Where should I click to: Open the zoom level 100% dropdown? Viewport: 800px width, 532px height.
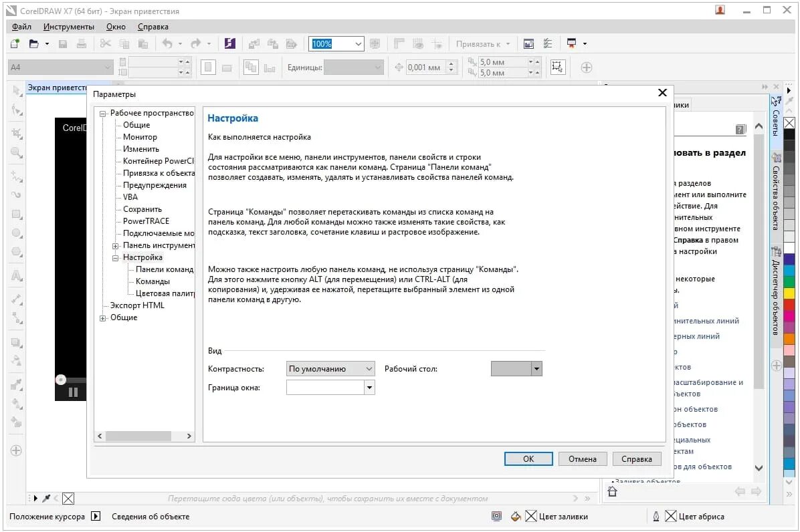pos(358,44)
